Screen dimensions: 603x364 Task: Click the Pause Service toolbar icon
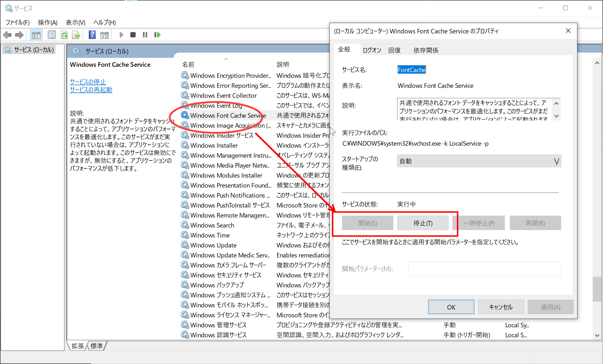145,35
